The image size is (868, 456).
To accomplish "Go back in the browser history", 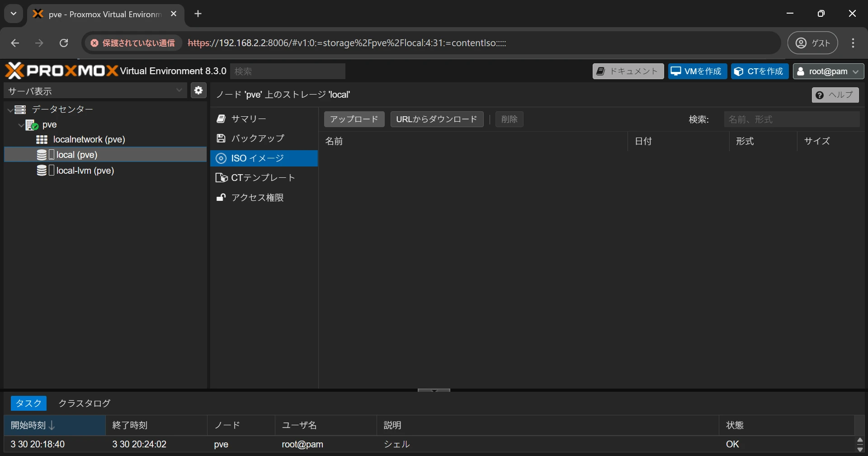I will 15,43.
